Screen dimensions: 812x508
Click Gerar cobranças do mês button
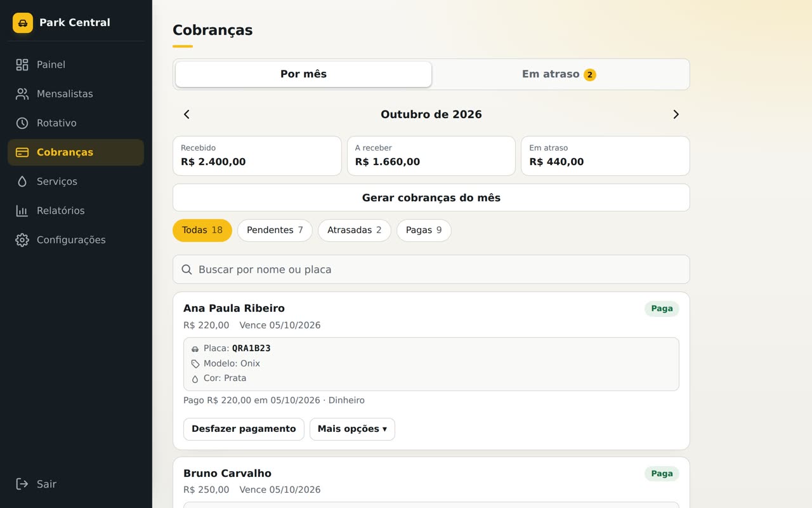[431, 197]
